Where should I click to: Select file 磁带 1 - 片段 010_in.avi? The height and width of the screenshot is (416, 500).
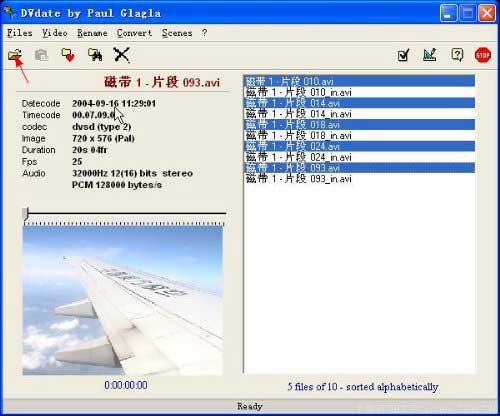click(x=359, y=92)
